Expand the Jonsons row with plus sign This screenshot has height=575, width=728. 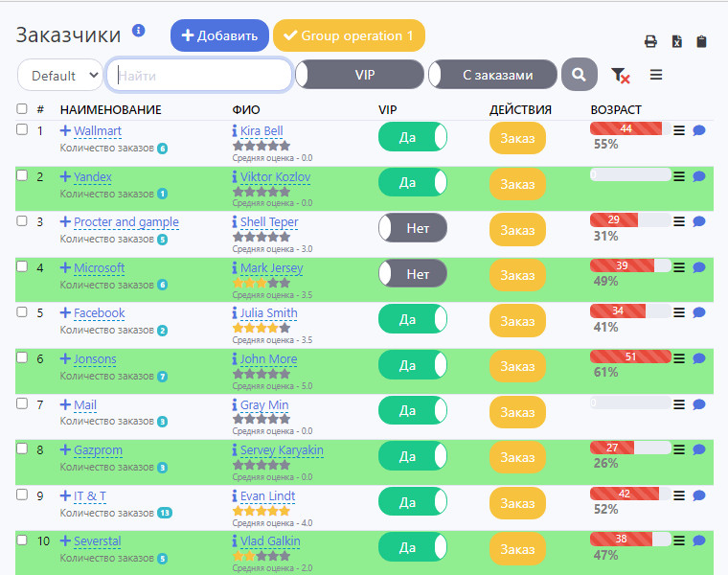click(x=65, y=358)
